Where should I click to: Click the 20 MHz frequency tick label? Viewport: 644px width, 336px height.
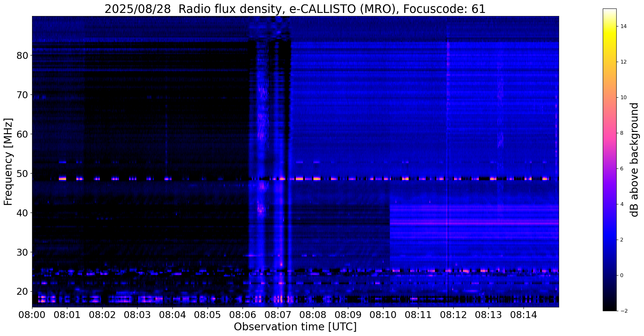pos(22,292)
